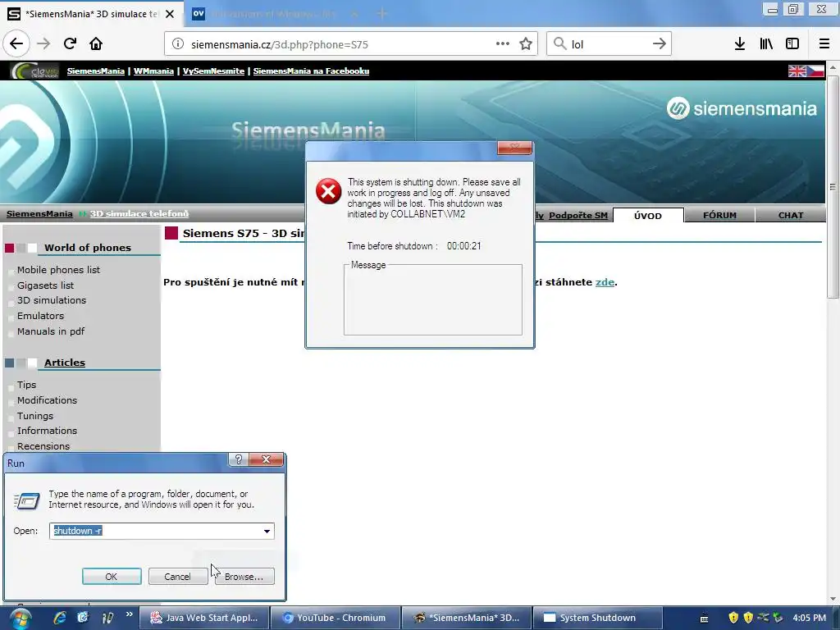The image size is (840, 630).
Task: Switch to Java Web Start taskbar item
Action: [x=204, y=618]
